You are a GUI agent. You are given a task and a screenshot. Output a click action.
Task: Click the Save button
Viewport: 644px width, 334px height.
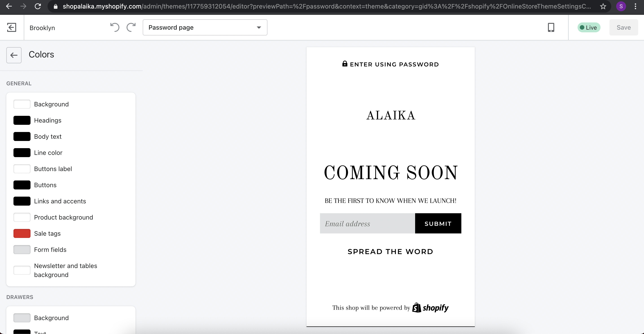pyautogui.click(x=624, y=28)
